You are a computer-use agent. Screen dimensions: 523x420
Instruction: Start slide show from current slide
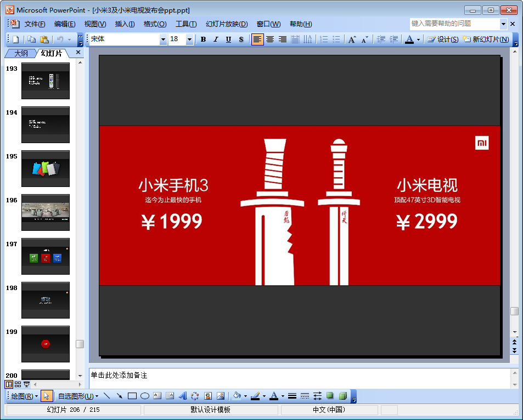click(x=26, y=384)
